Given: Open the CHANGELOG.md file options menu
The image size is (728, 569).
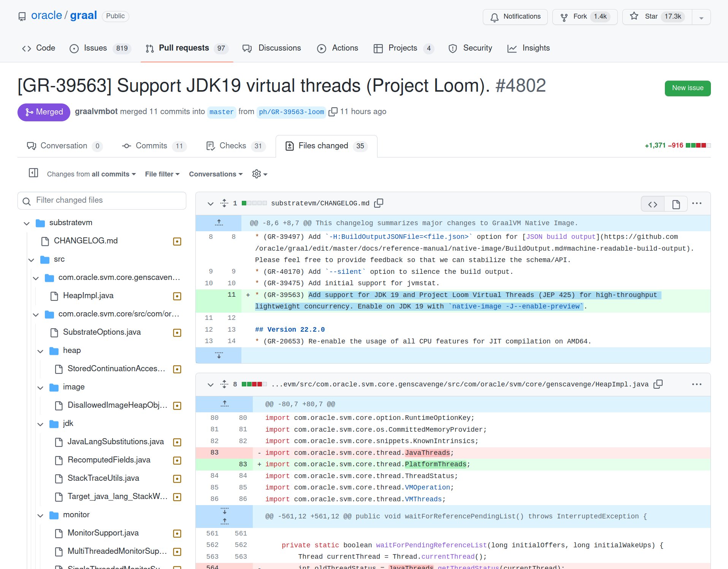Looking at the screenshot, I should [x=696, y=203].
